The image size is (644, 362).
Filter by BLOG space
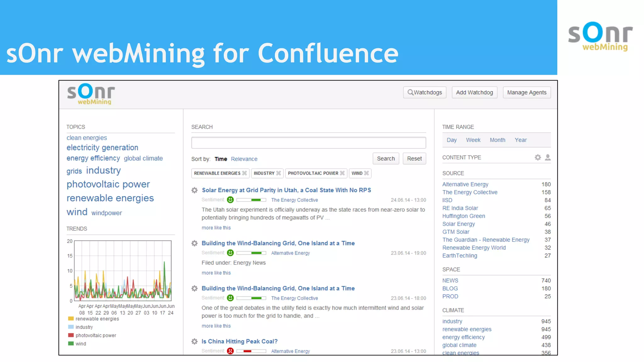pyautogui.click(x=450, y=288)
